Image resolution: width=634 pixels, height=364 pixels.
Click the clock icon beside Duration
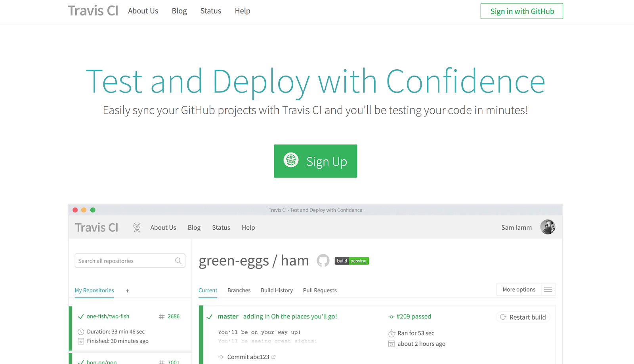point(81,332)
